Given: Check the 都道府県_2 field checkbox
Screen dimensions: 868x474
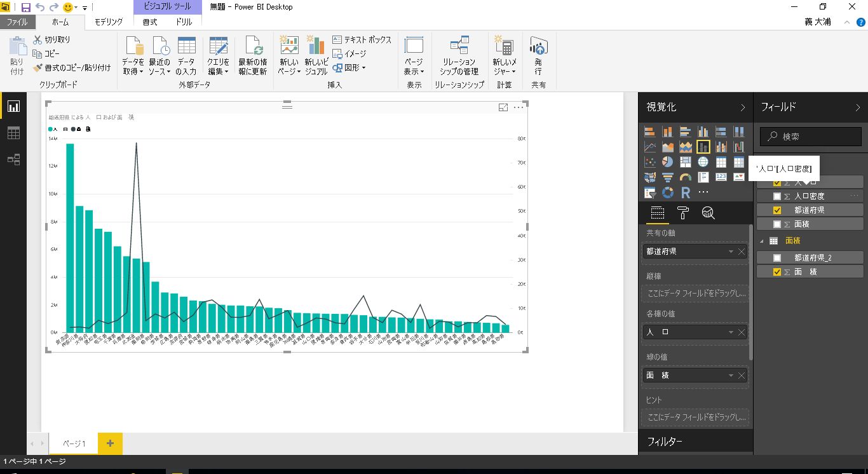Looking at the screenshot, I should [x=777, y=258].
